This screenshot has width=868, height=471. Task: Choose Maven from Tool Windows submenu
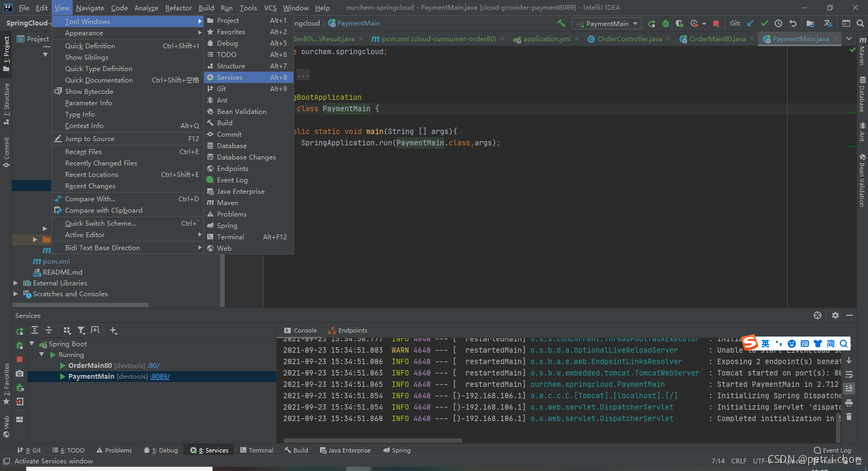click(249, 203)
